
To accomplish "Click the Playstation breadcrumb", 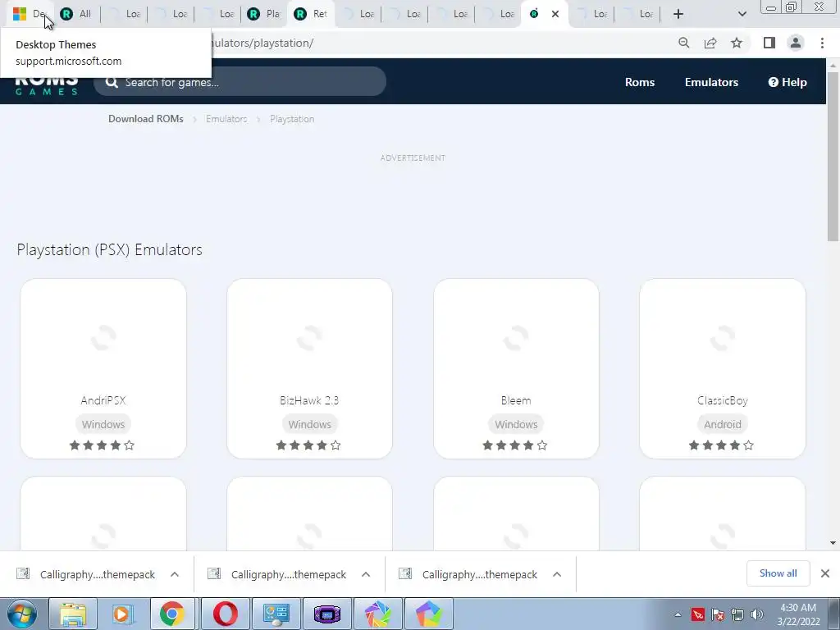I will point(292,119).
